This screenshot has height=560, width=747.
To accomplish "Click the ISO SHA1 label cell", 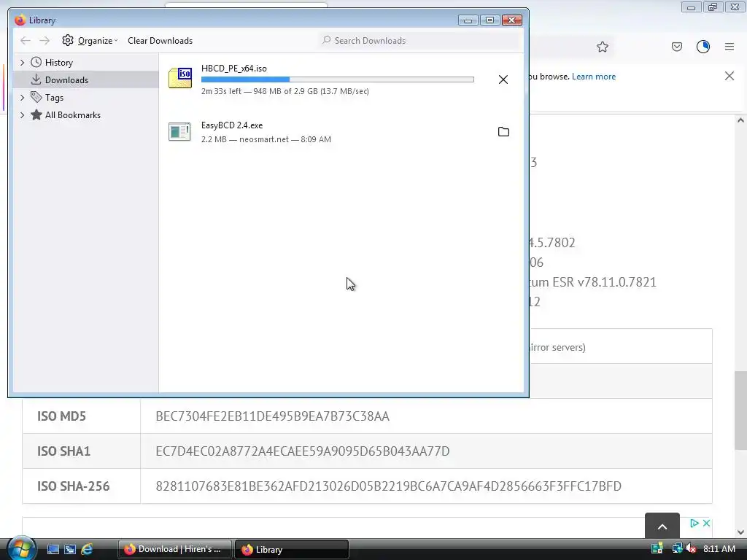I will [x=82, y=451].
